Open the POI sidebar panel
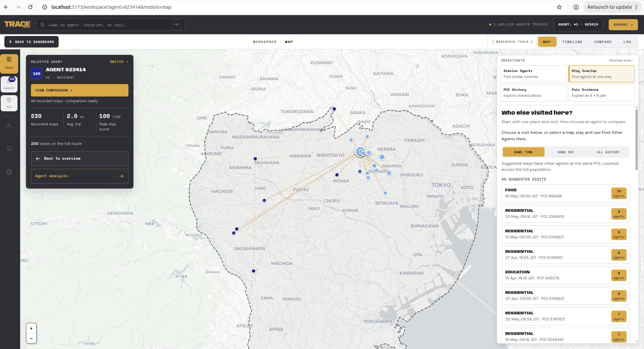Viewport: 644px width, 349px height. tap(9, 103)
